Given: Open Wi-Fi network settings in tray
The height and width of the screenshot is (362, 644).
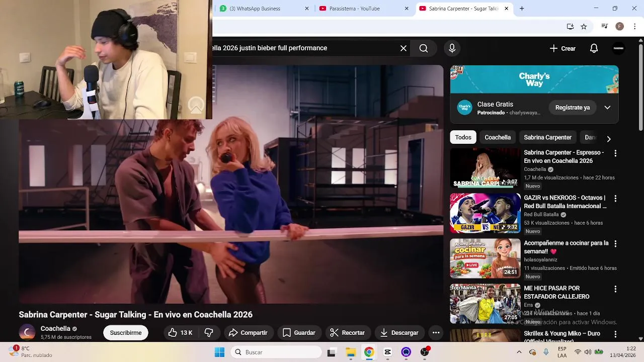Looking at the screenshot, I should [x=578, y=352].
